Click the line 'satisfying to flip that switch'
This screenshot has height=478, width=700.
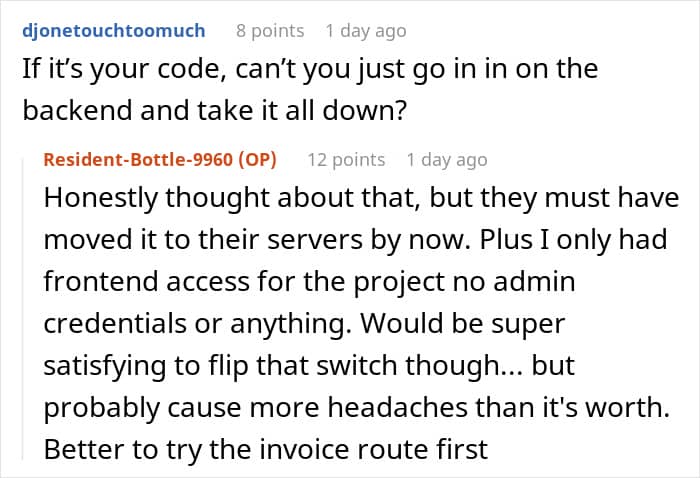(x=309, y=366)
